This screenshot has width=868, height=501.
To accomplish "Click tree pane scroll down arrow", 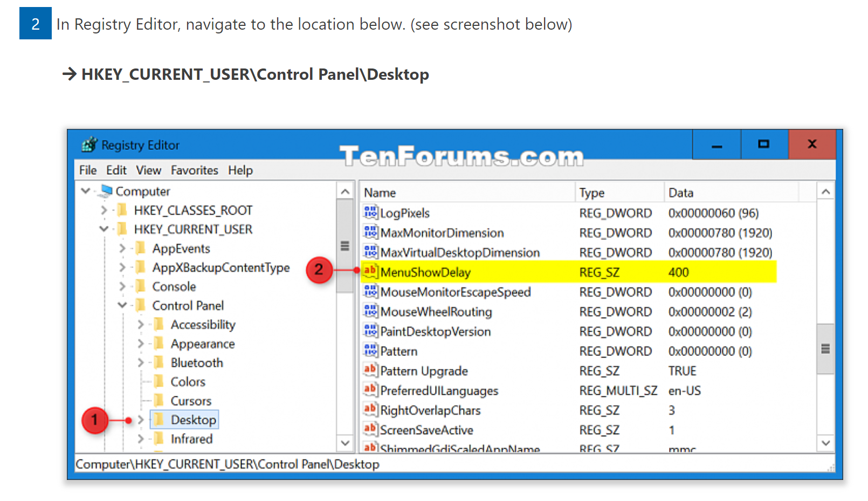I will point(346,443).
